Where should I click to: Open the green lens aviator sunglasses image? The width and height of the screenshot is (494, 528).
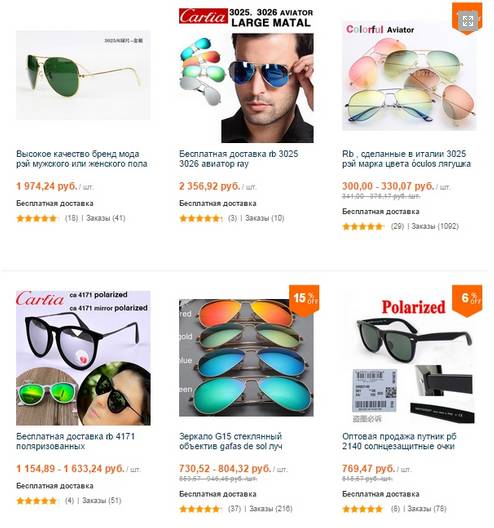click(83, 75)
